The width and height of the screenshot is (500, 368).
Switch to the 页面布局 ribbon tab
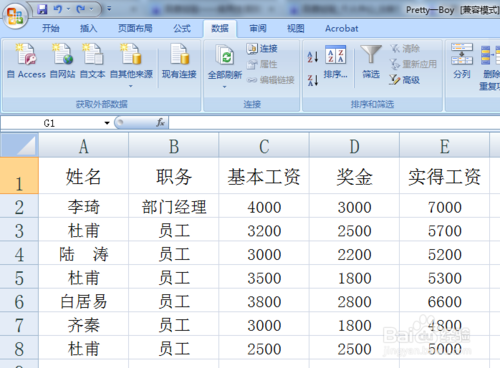[x=135, y=28]
